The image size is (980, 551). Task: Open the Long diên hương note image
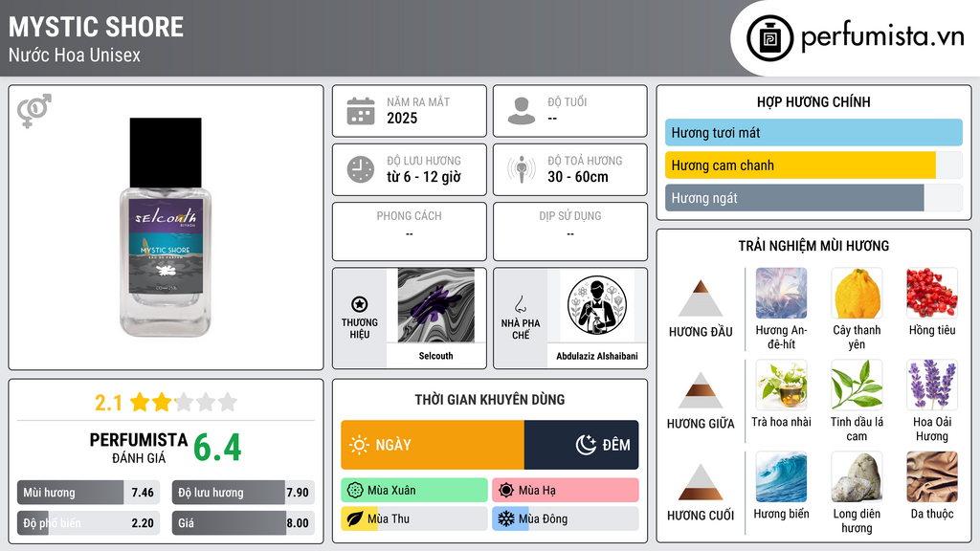click(x=857, y=477)
